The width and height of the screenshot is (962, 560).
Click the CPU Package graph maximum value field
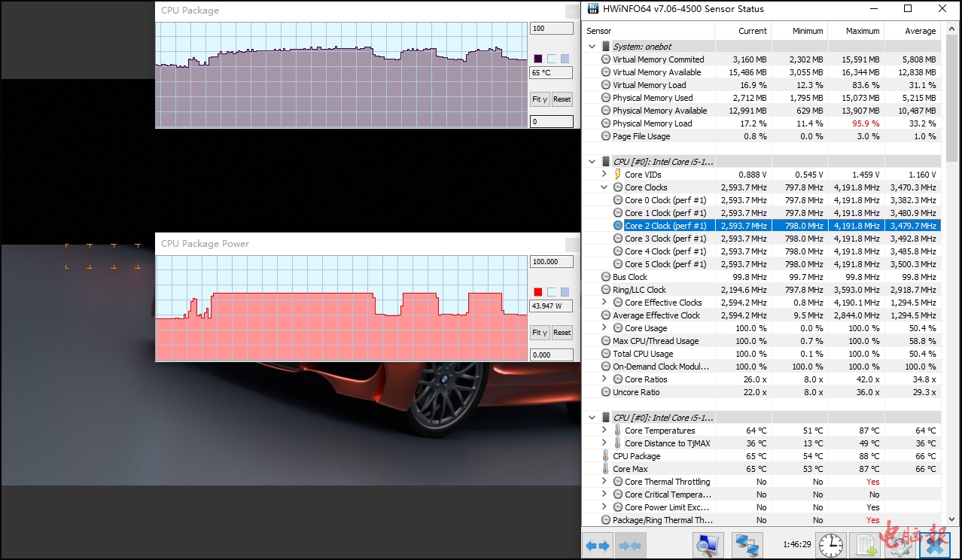click(x=551, y=29)
